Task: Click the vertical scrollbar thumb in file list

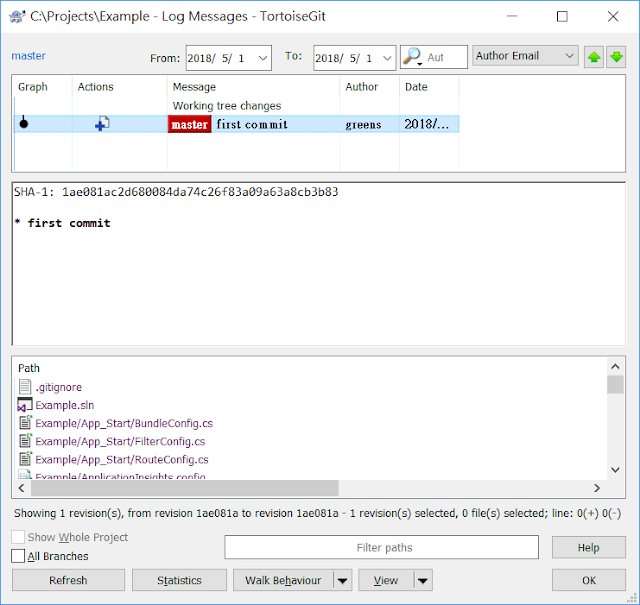Action: click(615, 385)
